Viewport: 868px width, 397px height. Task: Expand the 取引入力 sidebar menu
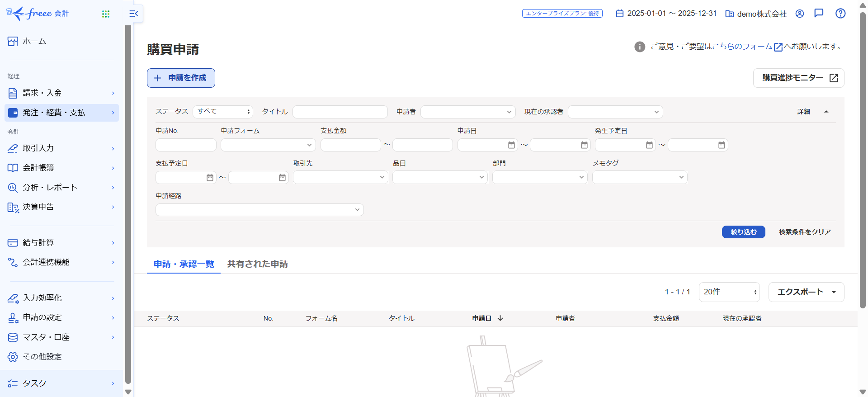(61, 148)
